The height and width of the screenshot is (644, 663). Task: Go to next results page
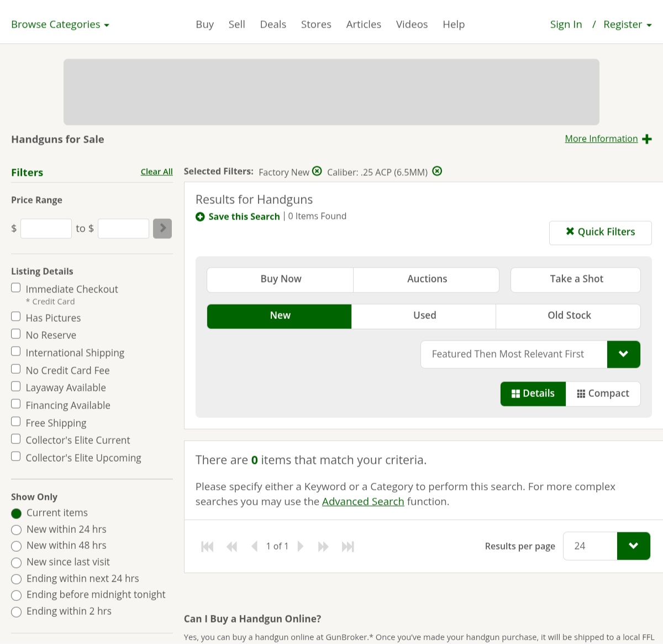coord(301,547)
